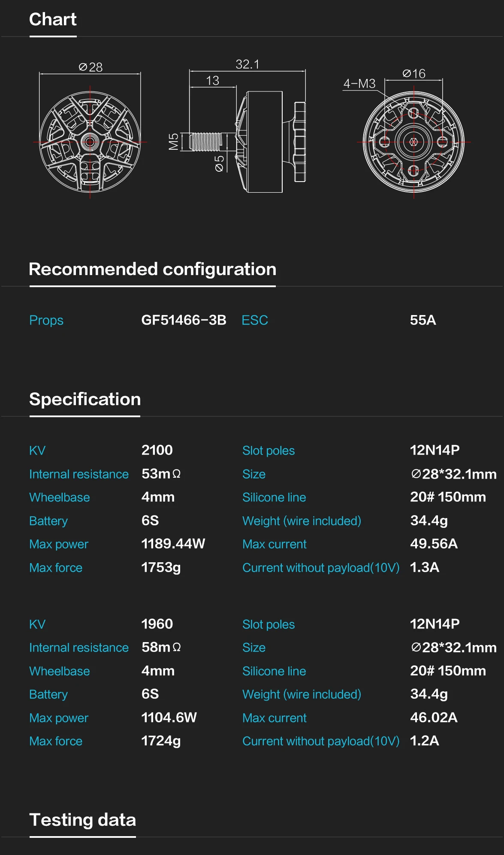Click the 1724g max force value
504x855 pixels.
pyautogui.click(x=161, y=741)
